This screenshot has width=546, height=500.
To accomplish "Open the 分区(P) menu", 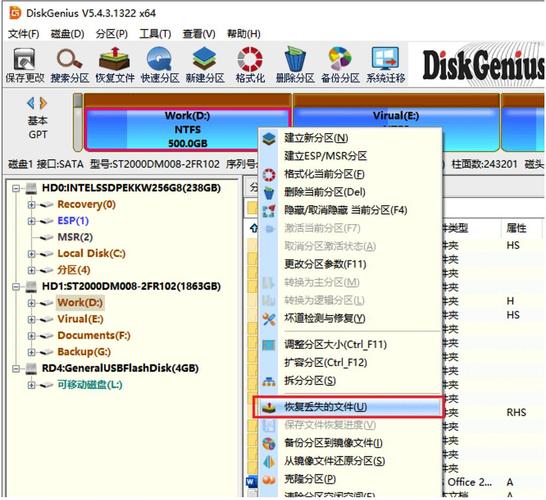I will pos(112,34).
